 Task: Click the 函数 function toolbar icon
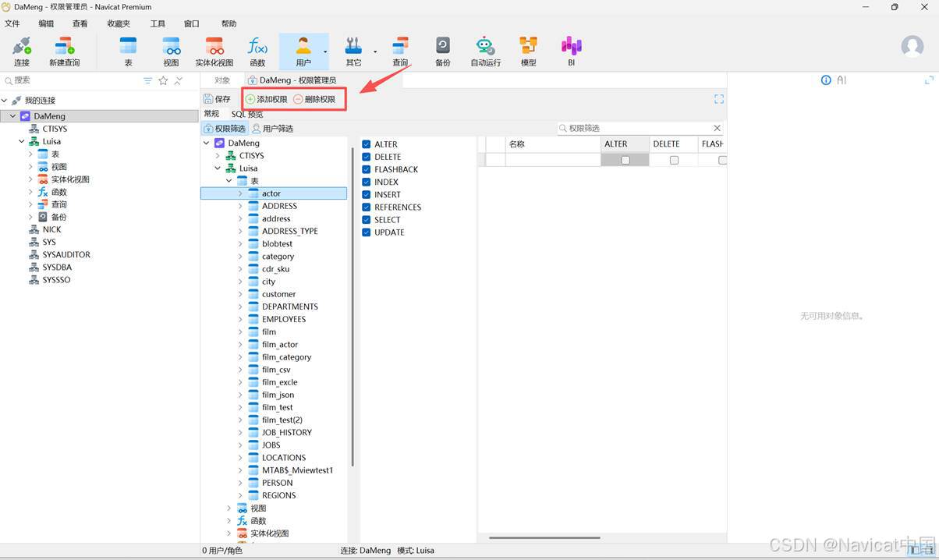coord(257,51)
